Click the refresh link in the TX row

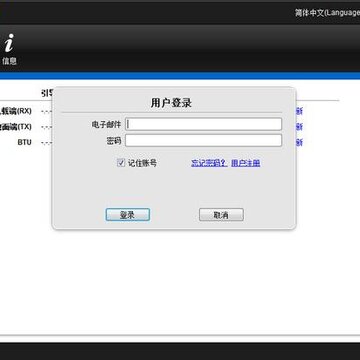[299, 127]
